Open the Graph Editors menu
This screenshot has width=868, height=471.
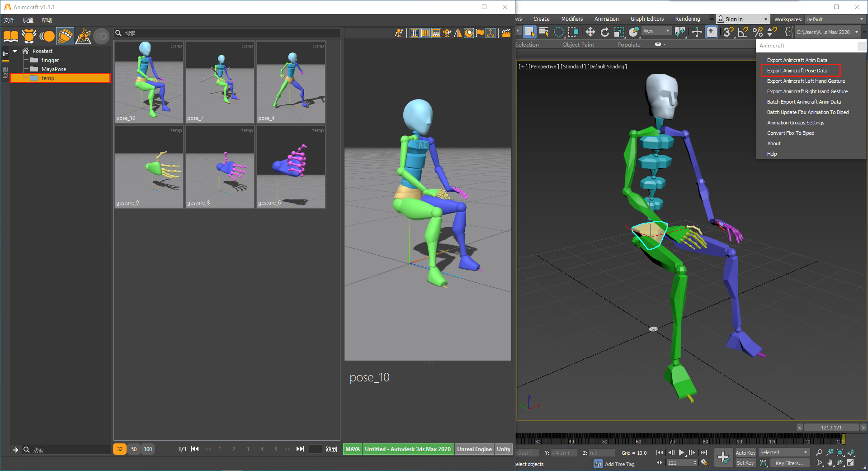click(647, 19)
